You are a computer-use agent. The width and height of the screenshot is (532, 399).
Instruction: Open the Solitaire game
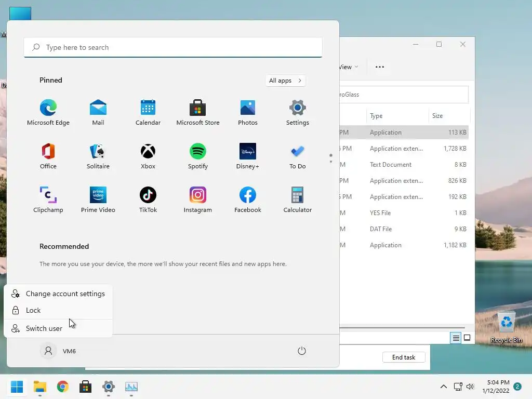click(x=98, y=156)
